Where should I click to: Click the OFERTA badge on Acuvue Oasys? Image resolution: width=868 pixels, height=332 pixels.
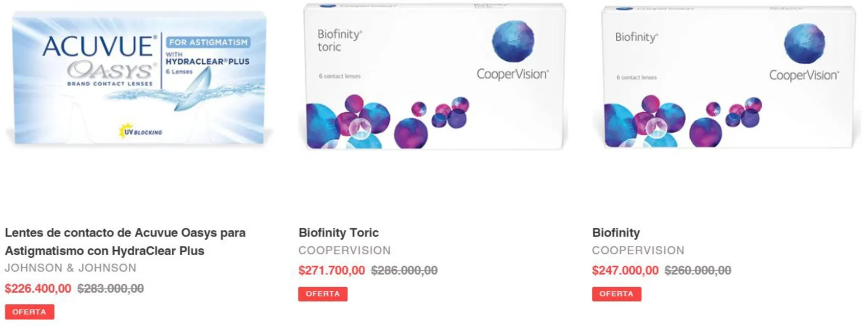point(29,312)
